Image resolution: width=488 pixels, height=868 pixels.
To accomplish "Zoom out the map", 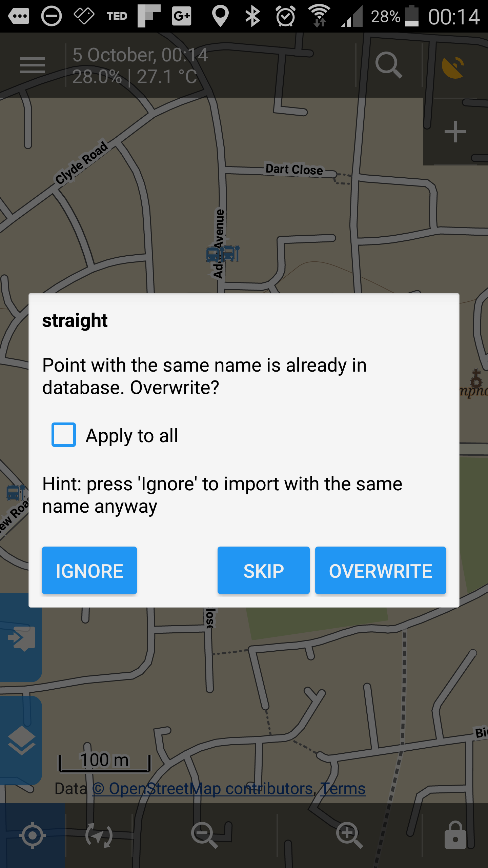I will [204, 835].
